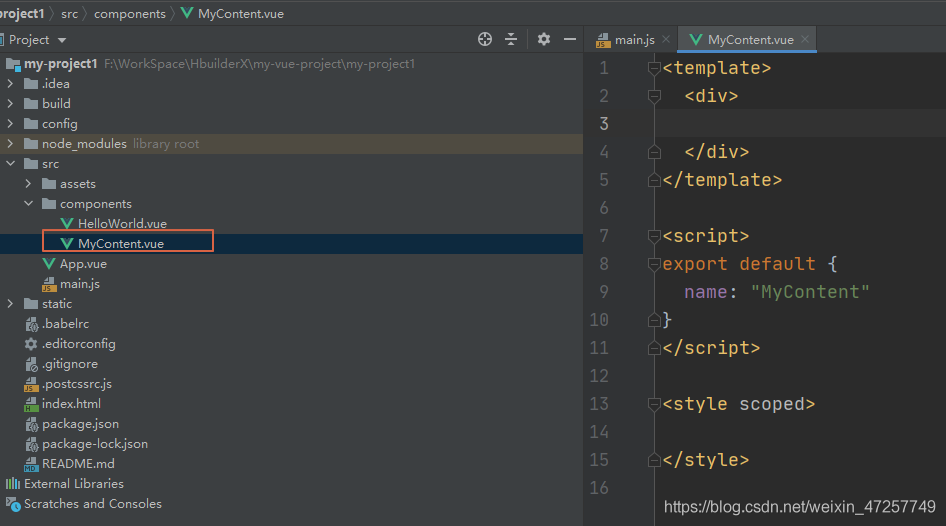Click the static folder icon
Screen dimensions: 946x526
click(x=31, y=303)
